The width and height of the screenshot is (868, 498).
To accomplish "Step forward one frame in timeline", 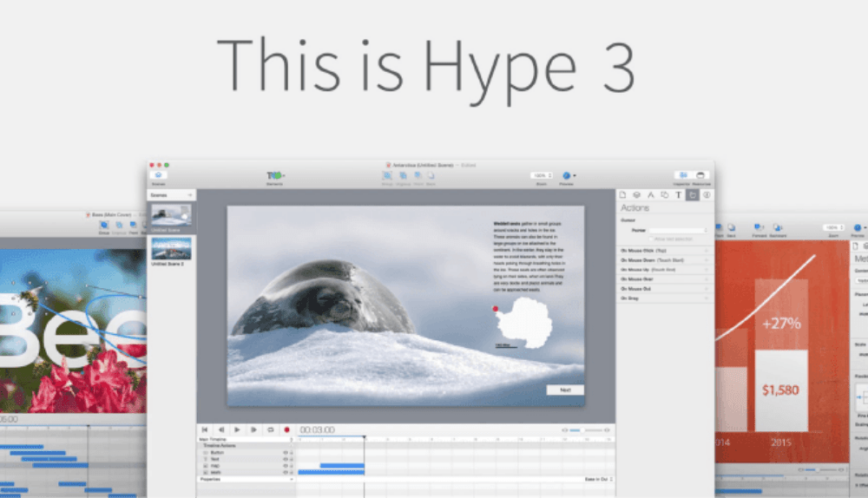I will [x=253, y=429].
